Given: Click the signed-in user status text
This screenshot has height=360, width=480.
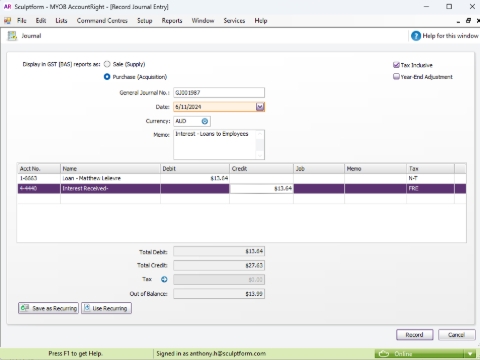Looking at the screenshot, I should [x=211, y=353].
